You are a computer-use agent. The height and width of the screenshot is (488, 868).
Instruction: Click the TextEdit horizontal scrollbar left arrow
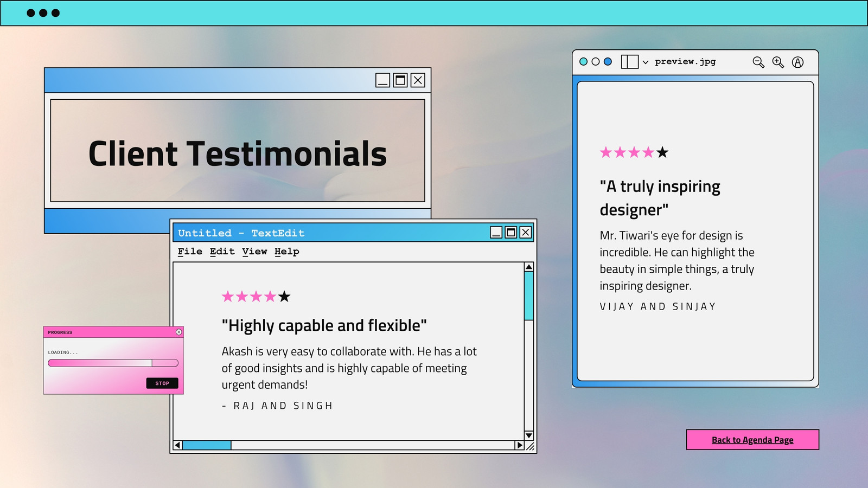(x=177, y=445)
